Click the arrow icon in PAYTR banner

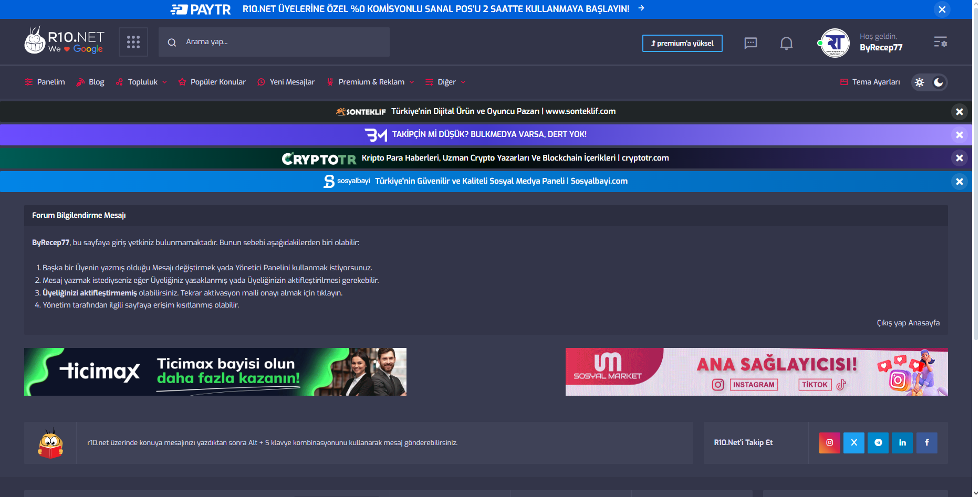pos(641,8)
